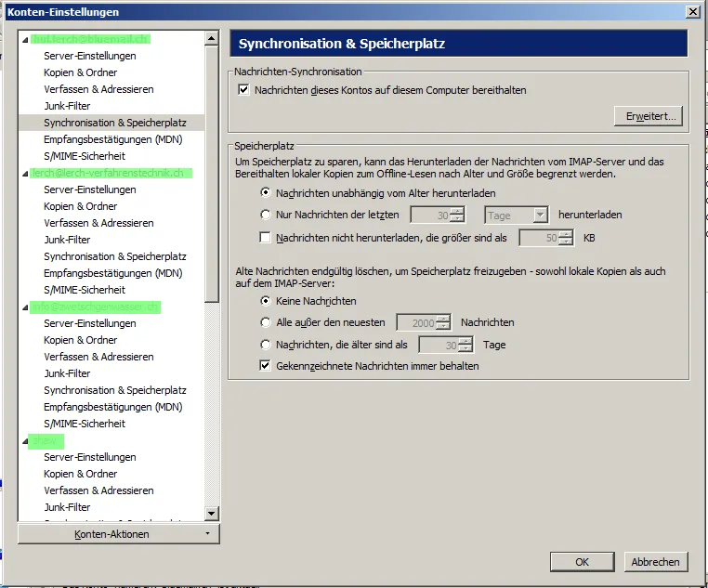708x588 pixels.
Task: Enable size limit for downloaded messages checkbox
Action: (265, 238)
